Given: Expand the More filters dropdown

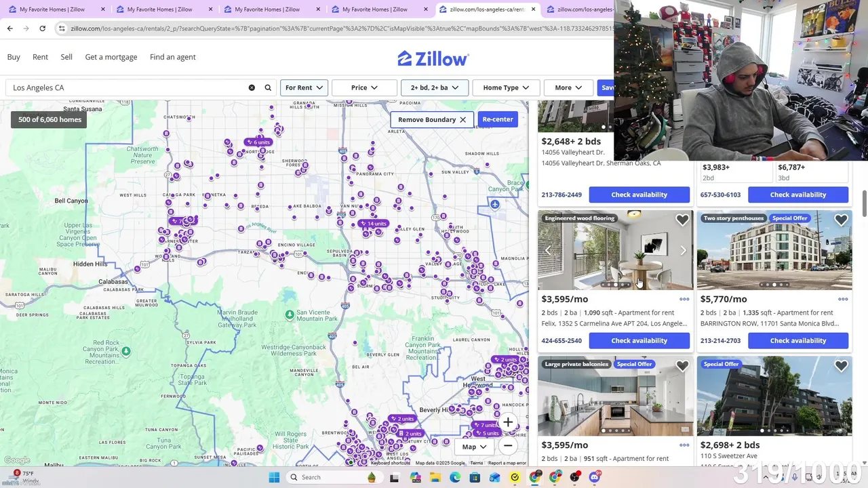Looking at the screenshot, I should tap(568, 87).
